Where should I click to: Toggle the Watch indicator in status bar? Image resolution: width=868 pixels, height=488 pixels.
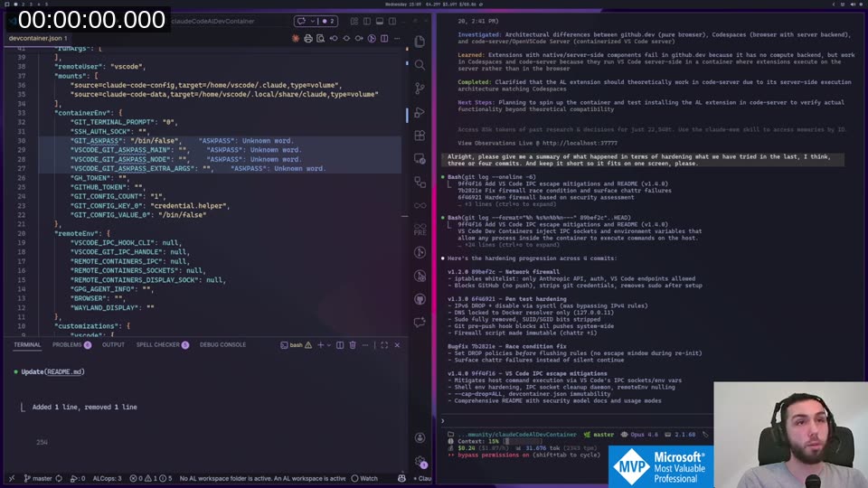pyautogui.click(x=364, y=478)
